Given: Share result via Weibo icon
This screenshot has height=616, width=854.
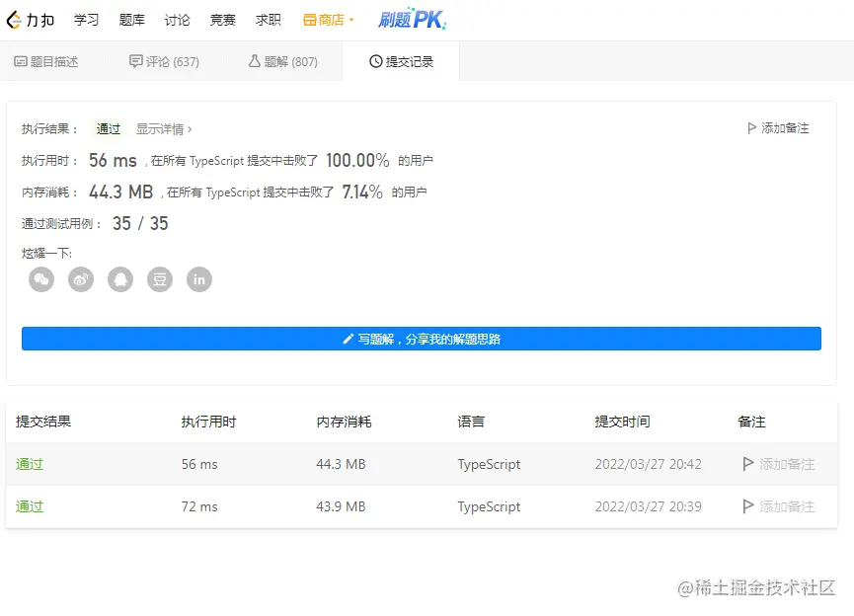Looking at the screenshot, I should [x=81, y=279].
